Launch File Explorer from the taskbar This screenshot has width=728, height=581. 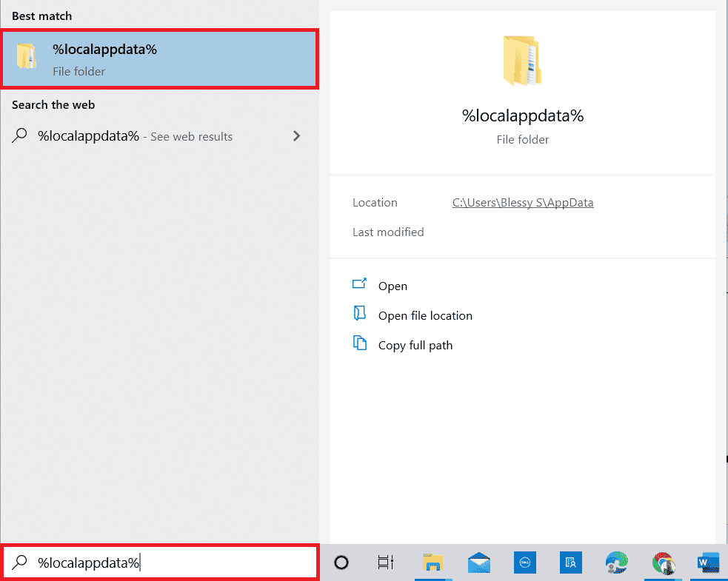point(433,562)
